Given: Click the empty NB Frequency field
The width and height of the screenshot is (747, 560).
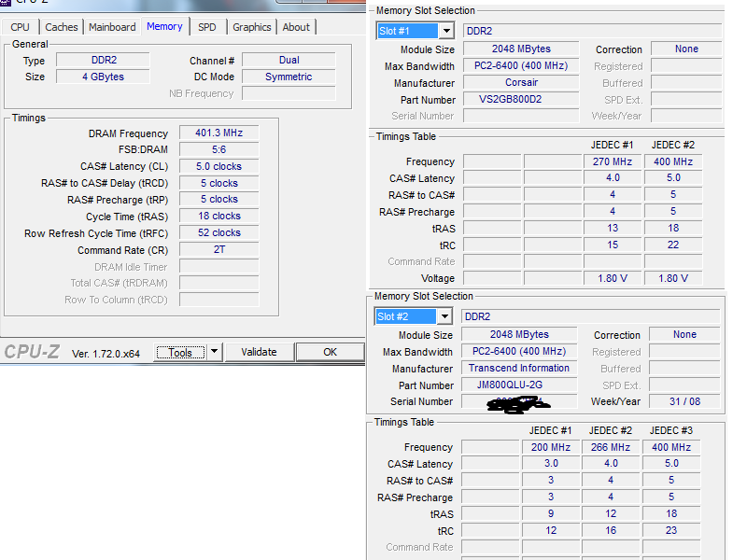Looking at the screenshot, I should pyautogui.click(x=289, y=93).
